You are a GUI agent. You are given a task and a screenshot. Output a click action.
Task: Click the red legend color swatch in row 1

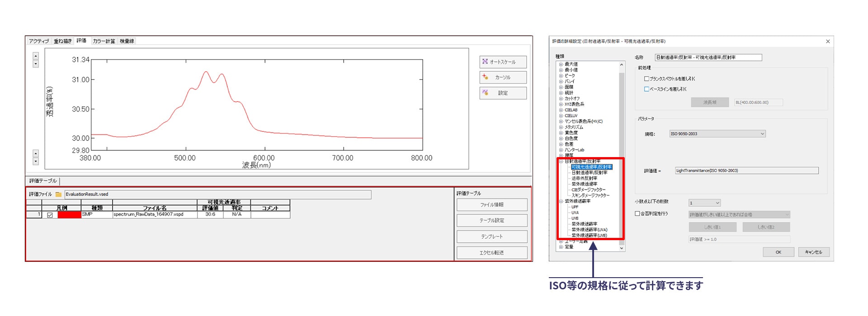(x=69, y=215)
